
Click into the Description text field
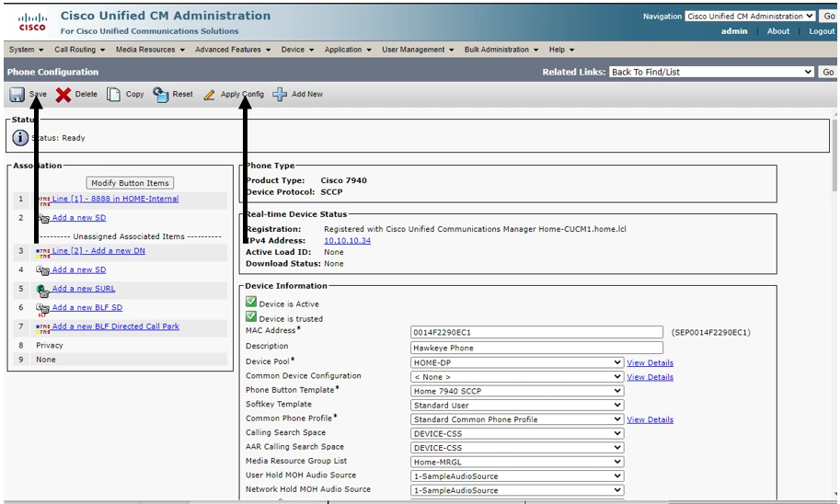[536, 348]
